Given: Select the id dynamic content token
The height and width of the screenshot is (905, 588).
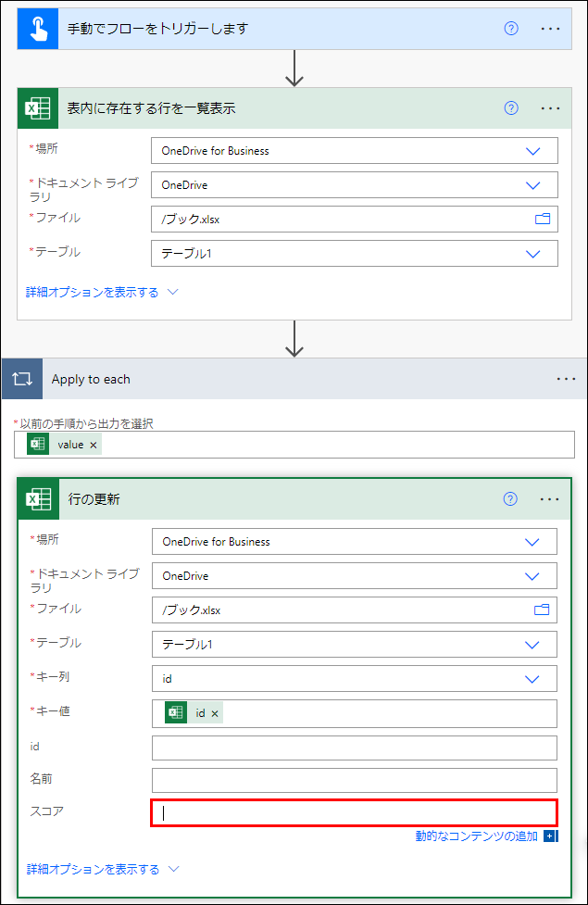Looking at the screenshot, I should (194, 713).
